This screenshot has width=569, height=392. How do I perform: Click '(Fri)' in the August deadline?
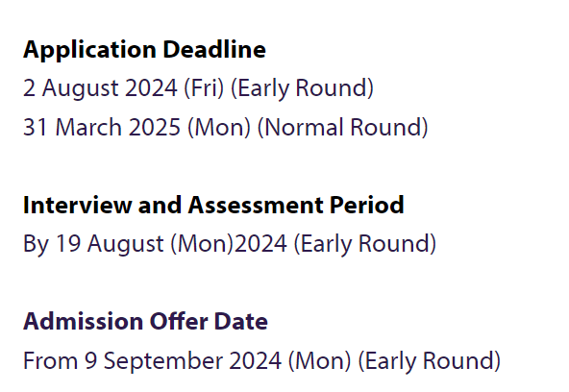204,88
